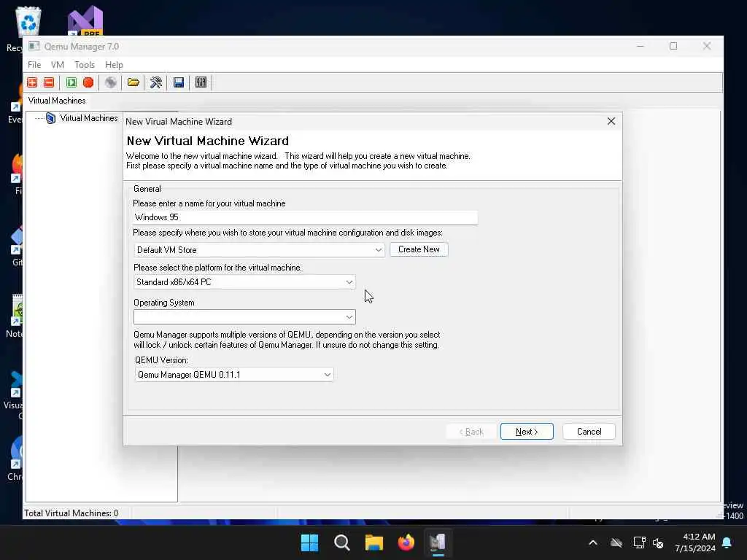The height and width of the screenshot is (560, 747).
Task: Maximize the Qemu Manager window
Action: click(x=673, y=46)
